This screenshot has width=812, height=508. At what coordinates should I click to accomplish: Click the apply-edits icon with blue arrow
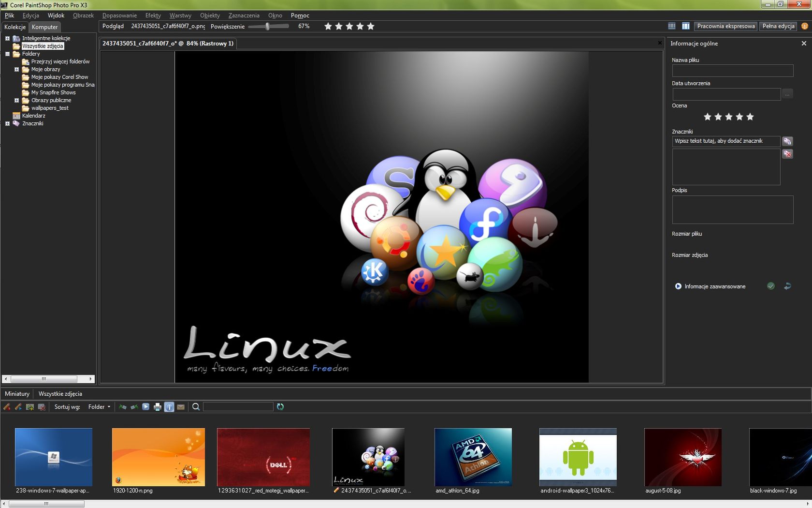click(x=18, y=407)
